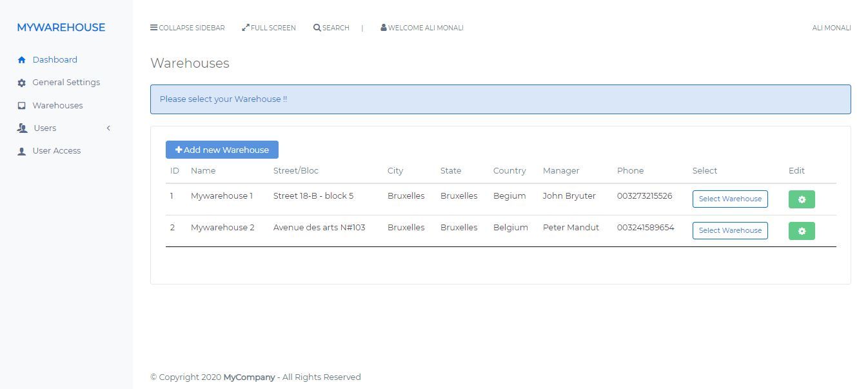Click gear edit button for Mywarehouse 1
Image resolution: width=868 pixels, height=389 pixels.
point(802,199)
